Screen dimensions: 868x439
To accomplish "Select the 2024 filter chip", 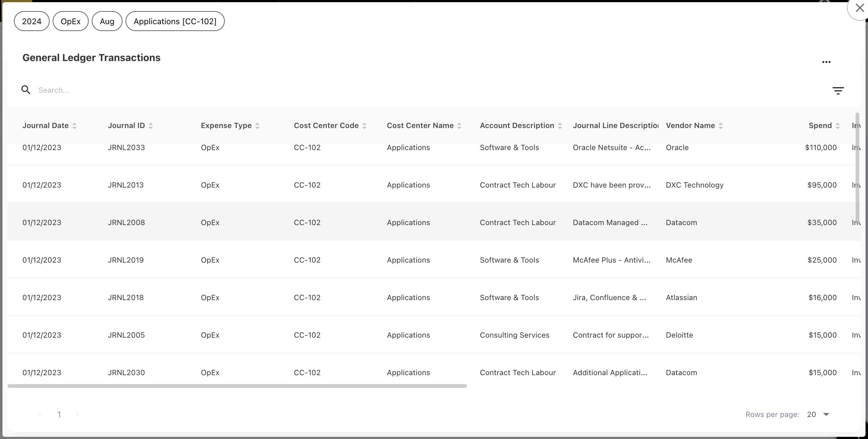I will pos(32,21).
